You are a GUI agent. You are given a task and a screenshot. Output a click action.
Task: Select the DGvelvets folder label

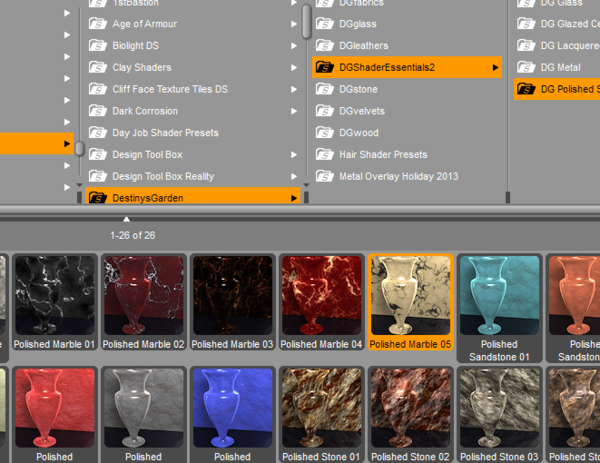362,111
